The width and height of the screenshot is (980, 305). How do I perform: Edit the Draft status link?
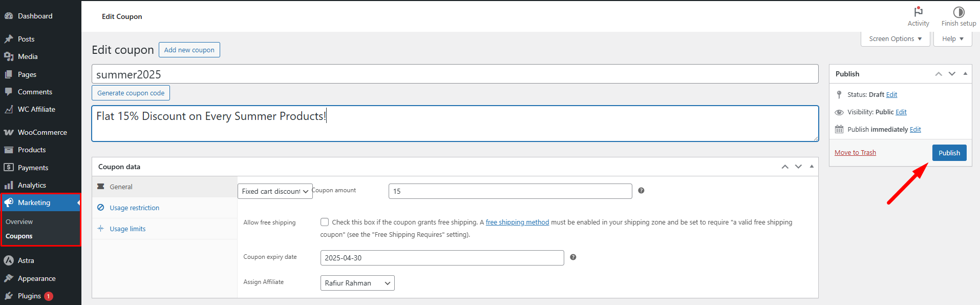891,94
